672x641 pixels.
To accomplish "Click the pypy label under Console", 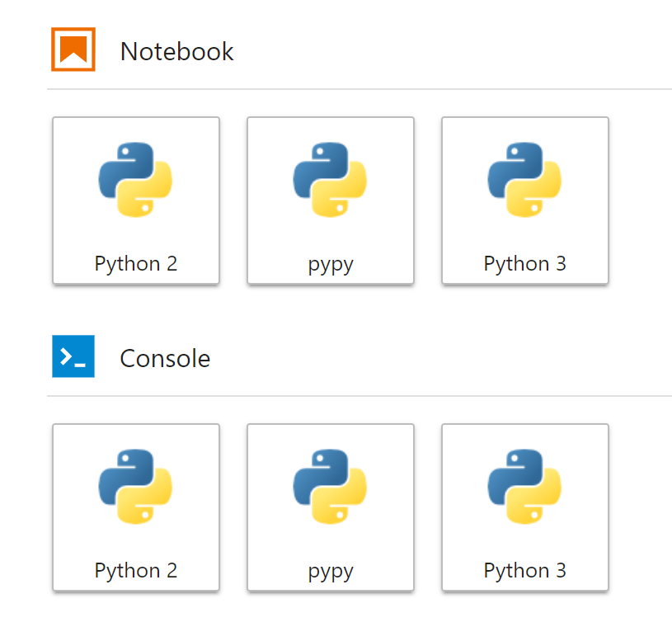I will pyautogui.click(x=330, y=570).
